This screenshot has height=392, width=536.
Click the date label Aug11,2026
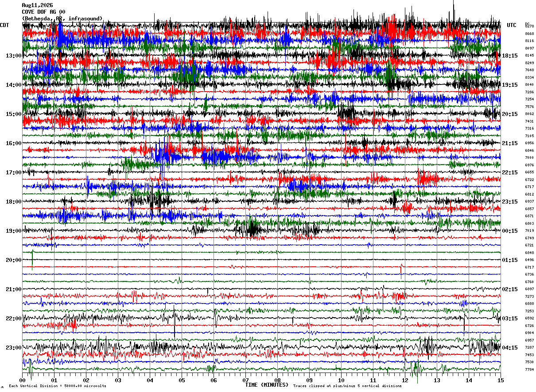tap(37, 5)
